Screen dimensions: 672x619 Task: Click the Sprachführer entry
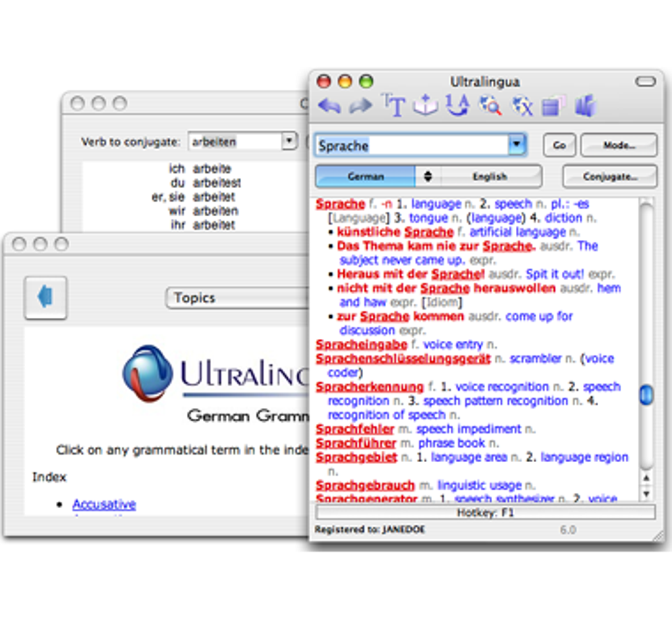(x=356, y=443)
